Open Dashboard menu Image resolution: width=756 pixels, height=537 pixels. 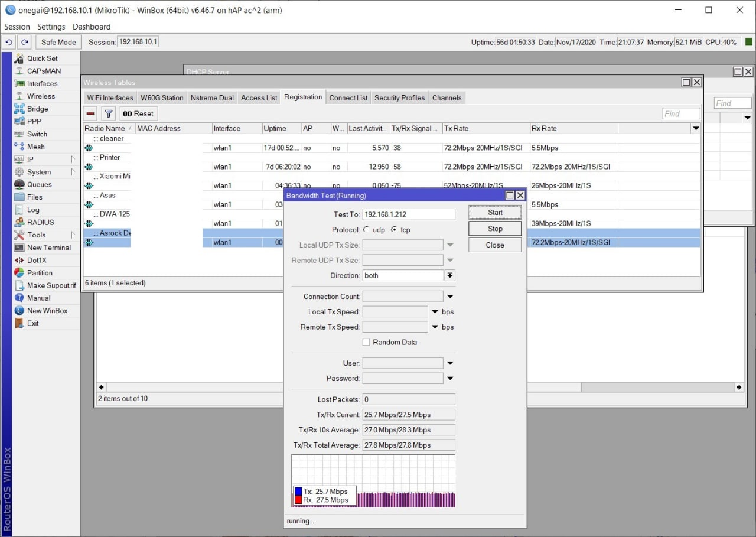[x=92, y=27]
